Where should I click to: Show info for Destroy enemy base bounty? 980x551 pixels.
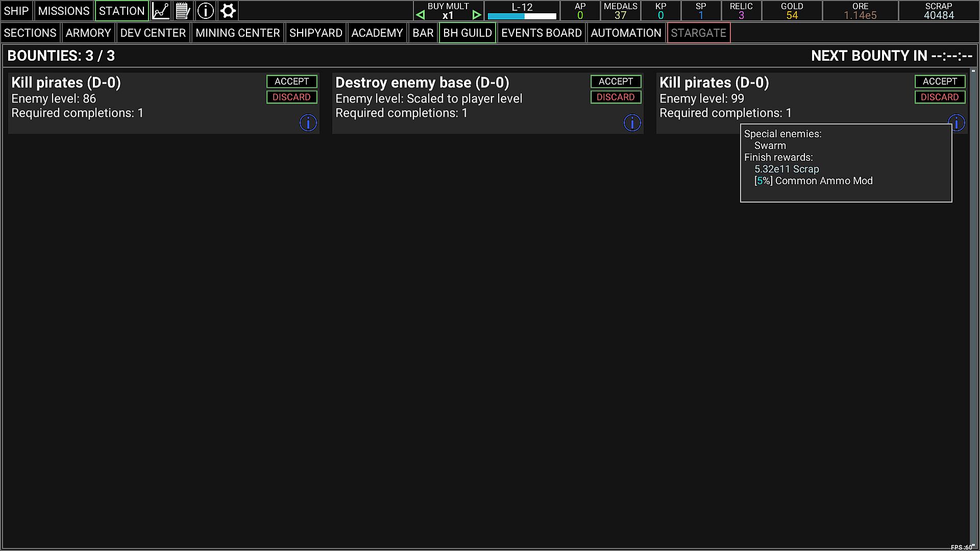[x=632, y=123]
